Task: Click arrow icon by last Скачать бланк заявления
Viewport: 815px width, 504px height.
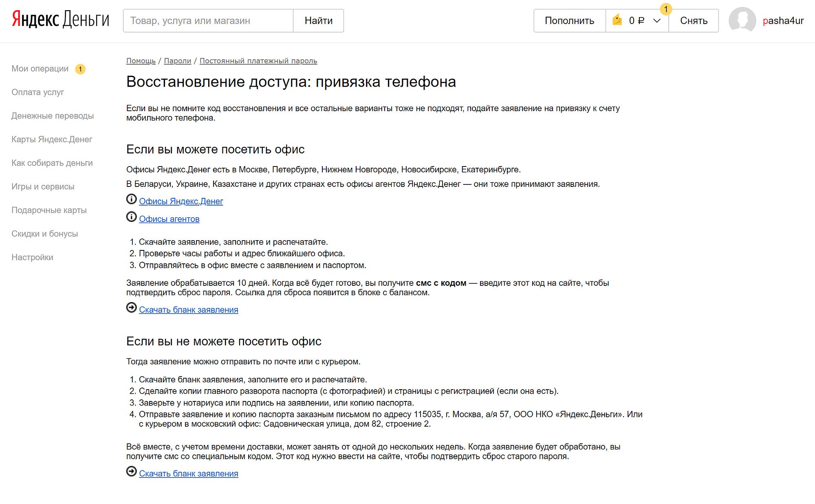Action: coord(131,471)
